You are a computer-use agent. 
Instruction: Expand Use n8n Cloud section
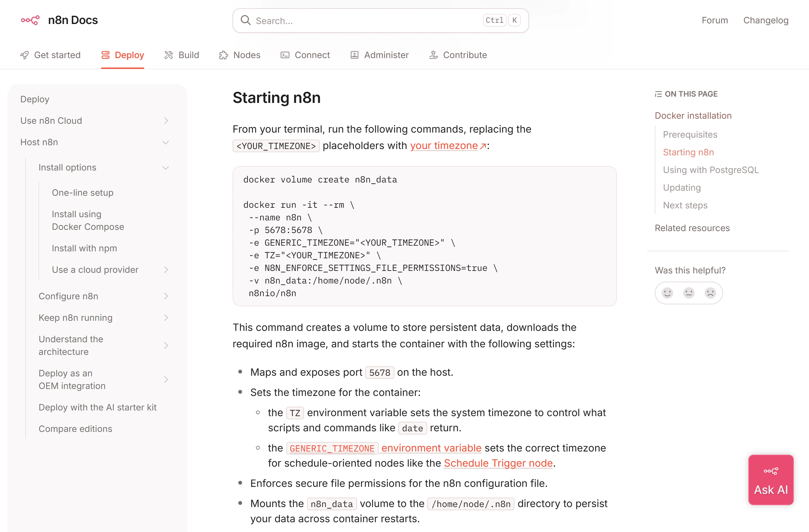click(x=166, y=121)
